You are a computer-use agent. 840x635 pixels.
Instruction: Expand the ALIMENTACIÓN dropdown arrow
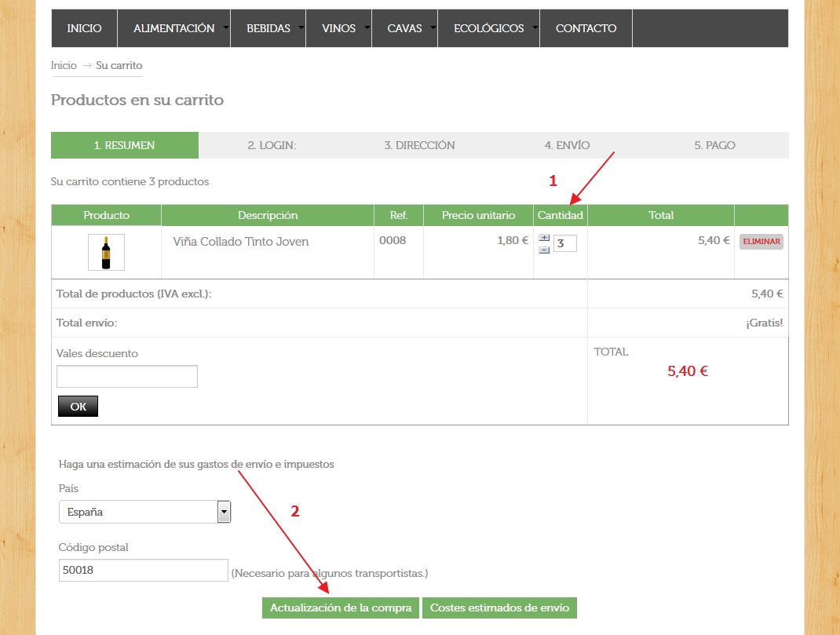point(226,27)
